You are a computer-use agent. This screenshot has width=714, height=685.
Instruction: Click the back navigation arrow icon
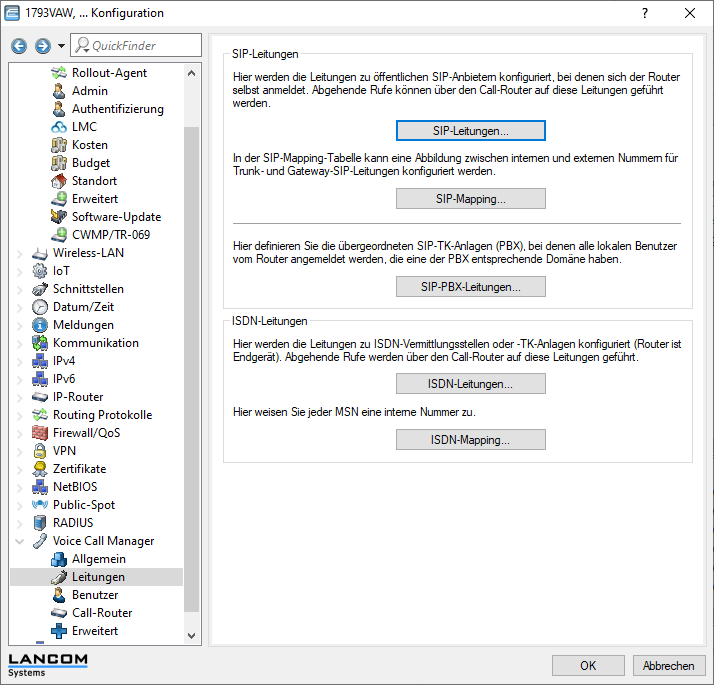19,46
